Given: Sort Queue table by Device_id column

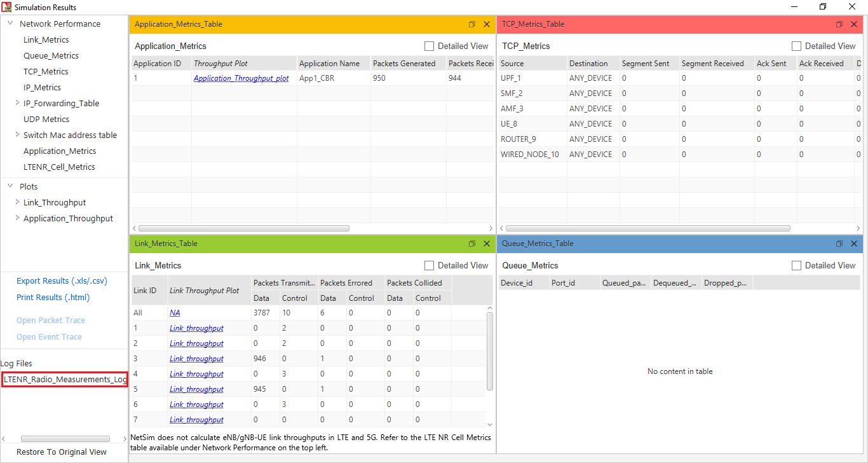Looking at the screenshot, I should (524, 283).
